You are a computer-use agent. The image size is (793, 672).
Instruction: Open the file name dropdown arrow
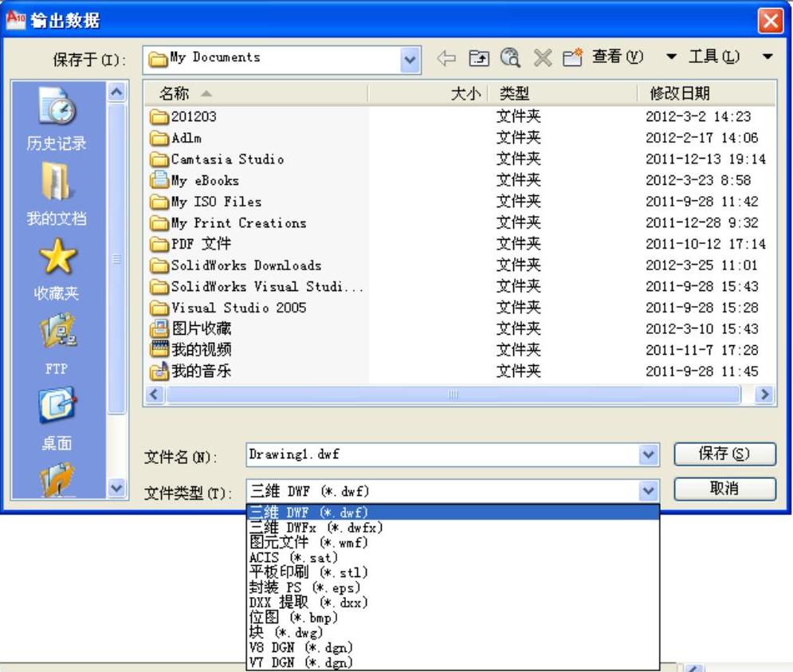coord(649,454)
